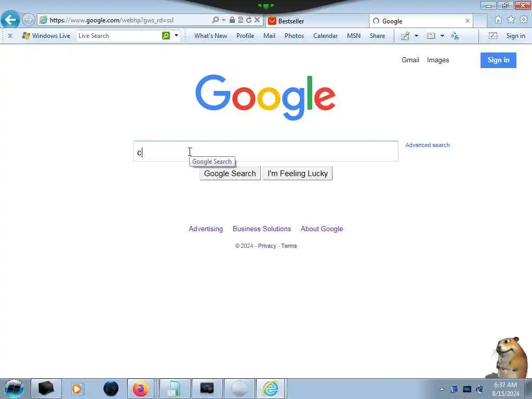Click the blue Google Sign in button
The height and width of the screenshot is (399, 532).
point(498,60)
